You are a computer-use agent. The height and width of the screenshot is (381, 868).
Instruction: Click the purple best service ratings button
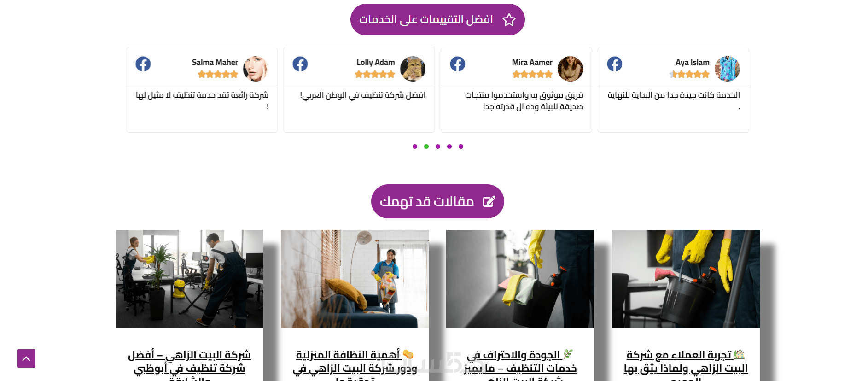pos(437,20)
